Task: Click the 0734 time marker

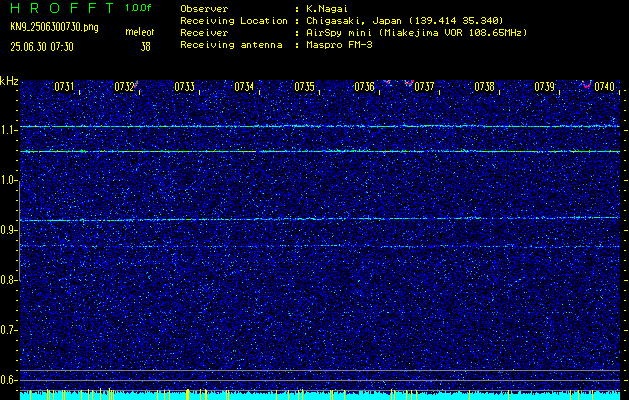Action: click(x=244, y=87)
